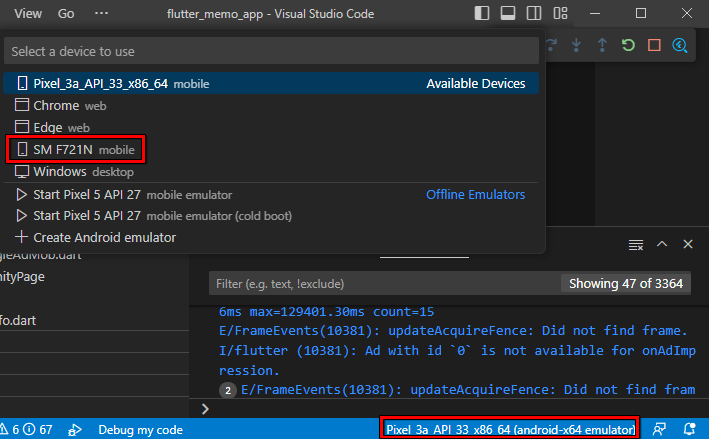Select SM F721N mobile device
The height and width of the screenshot is (440, 709).
click(x=271, y=150)
